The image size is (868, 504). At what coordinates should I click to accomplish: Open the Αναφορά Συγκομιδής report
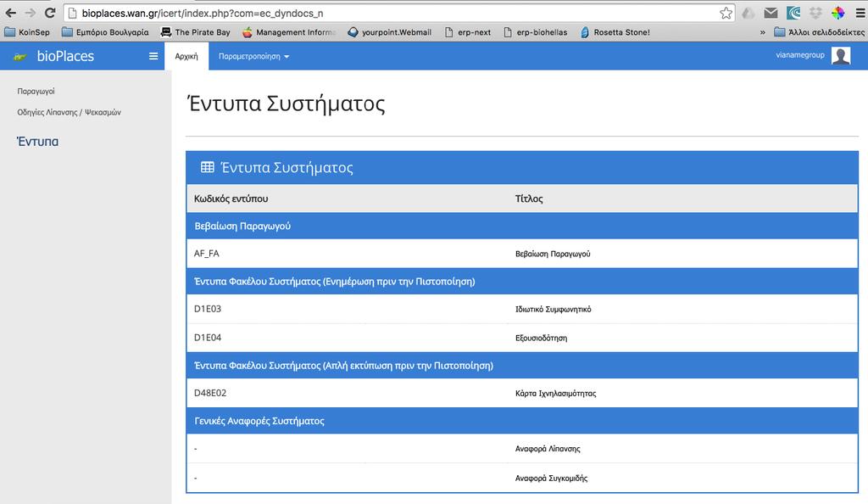(x=551, y=479)
